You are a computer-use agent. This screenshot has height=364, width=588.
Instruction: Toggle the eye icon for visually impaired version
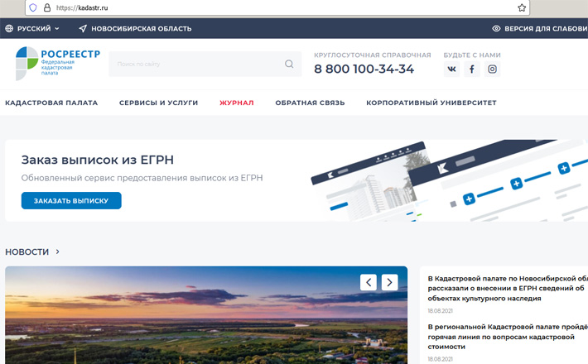496,28
